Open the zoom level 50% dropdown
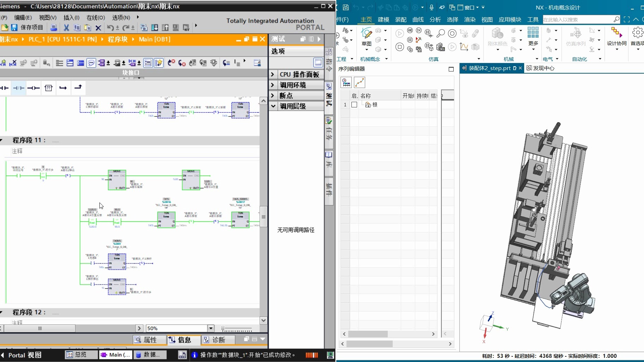Viewport: 644px width, 362px height. pyautogui.click(x=211, y=328)
